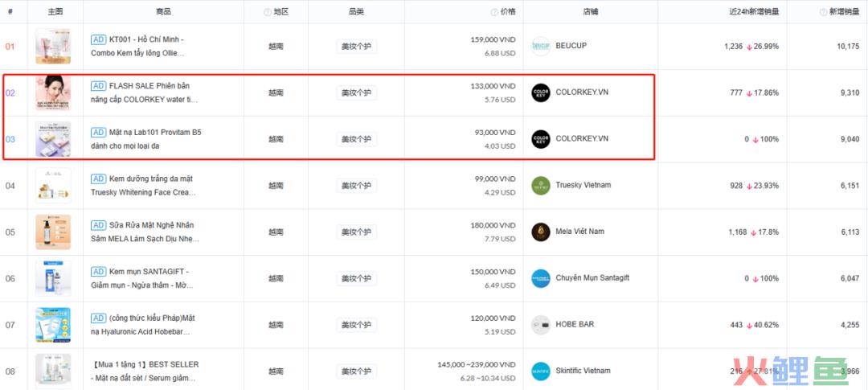Click the AD badge on Kem mụn SANTAGIFT
The height and width of the screenshot is (390, 868).
[x=99, y=272]
